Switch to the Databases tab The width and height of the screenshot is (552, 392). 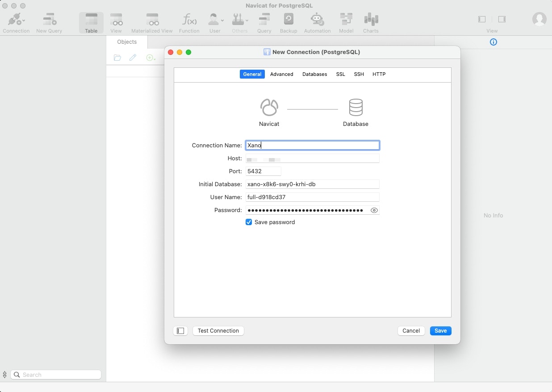(315, 74)
